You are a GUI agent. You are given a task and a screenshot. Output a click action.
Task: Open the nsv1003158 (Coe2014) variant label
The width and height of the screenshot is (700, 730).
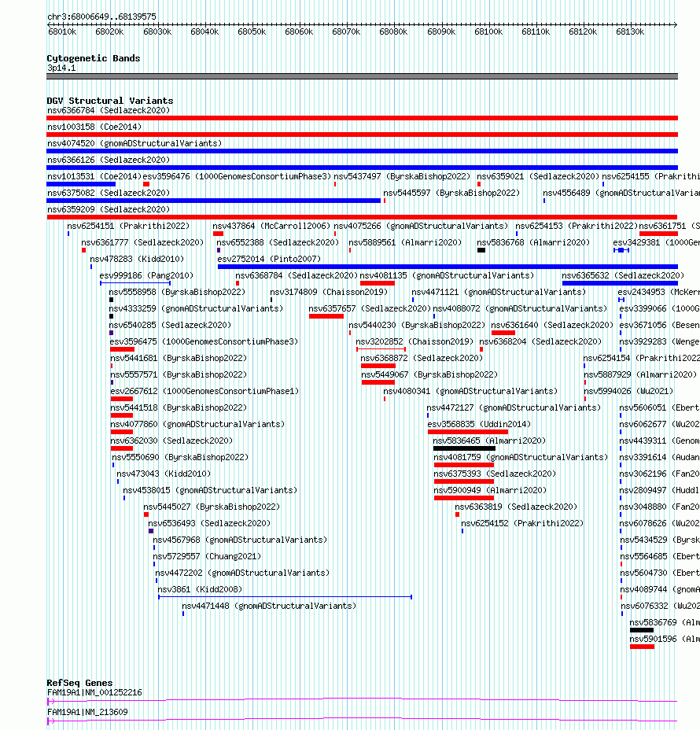point(94,127)
